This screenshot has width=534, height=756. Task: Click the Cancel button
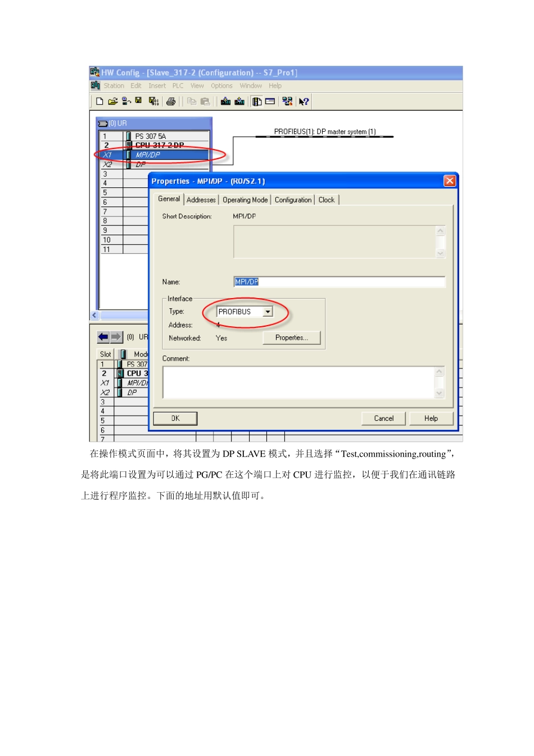pyautogui.click(x=384, y=418)
